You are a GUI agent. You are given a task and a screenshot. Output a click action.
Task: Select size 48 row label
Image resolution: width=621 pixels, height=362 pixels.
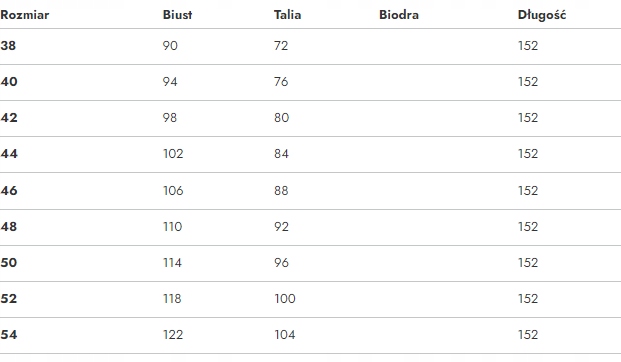pos(9,227)
